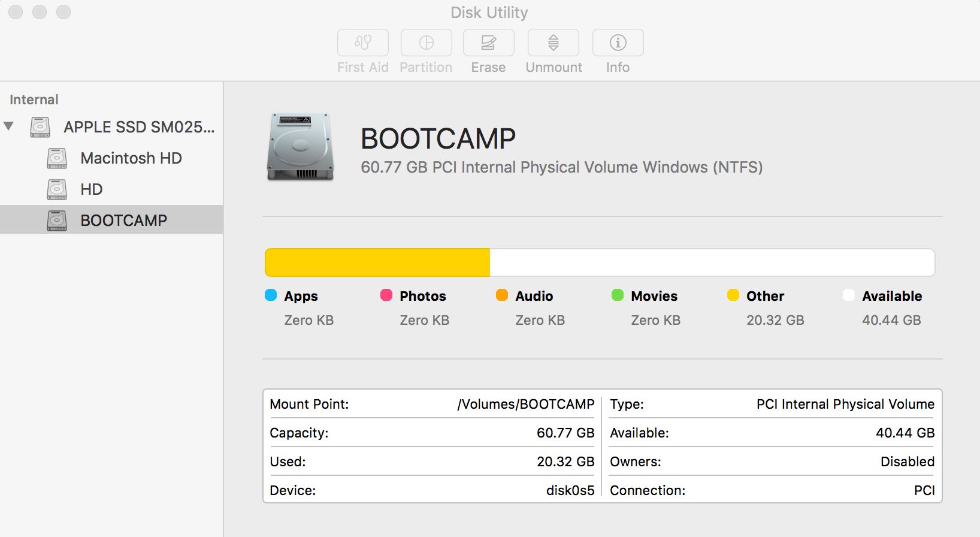Click the white free portion of storage bar
980x537 pixels.
(712, 263)
